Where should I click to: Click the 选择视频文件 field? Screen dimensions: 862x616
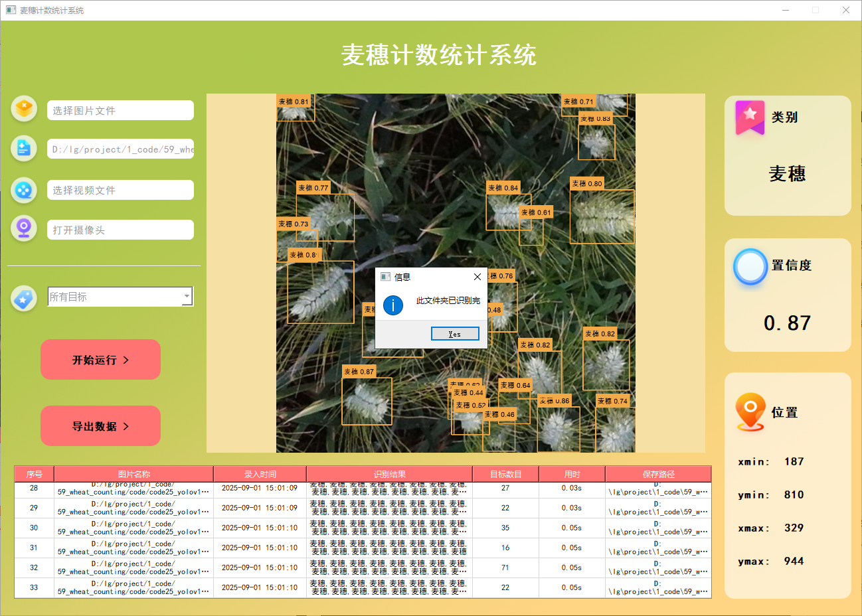pyautogui.click(x=120, y=190)
